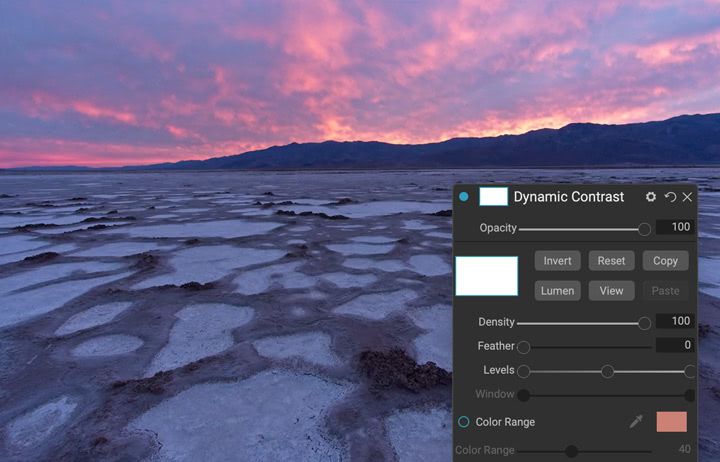Click the large white mask preview
This screenshot has width=720, height=462.
[x=487, y=276]
